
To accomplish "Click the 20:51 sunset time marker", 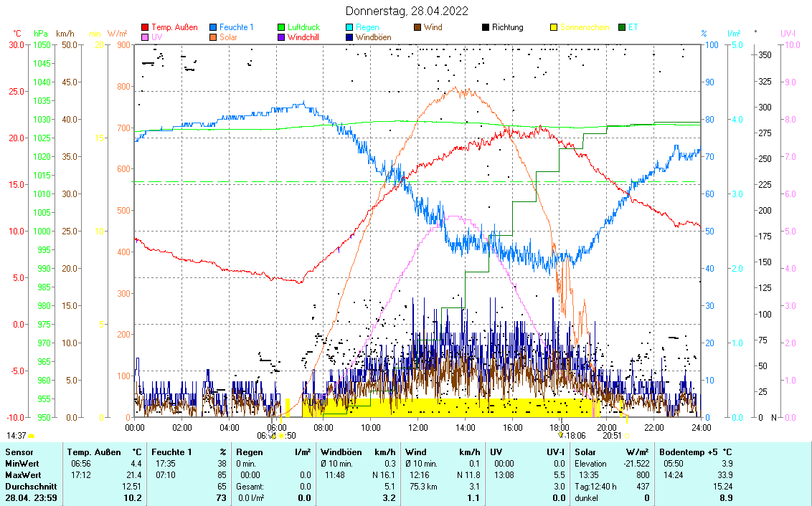I will pyautogui.click(x=612, y=435).
